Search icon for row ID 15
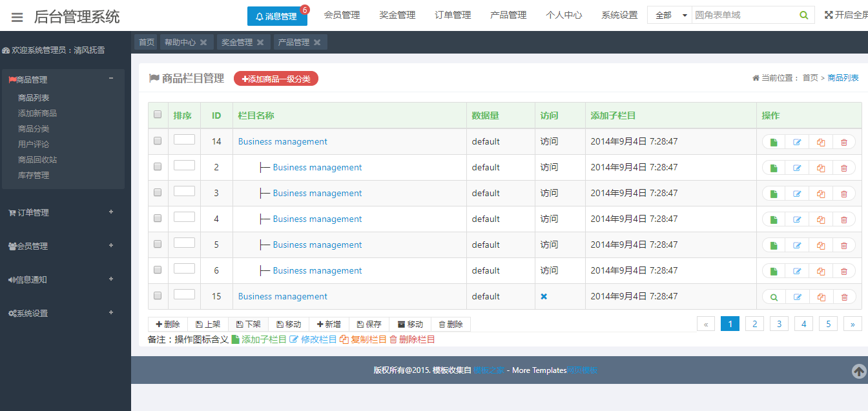Image resolution: width=868 pixels, height=411 pixels. coord(774,297)
